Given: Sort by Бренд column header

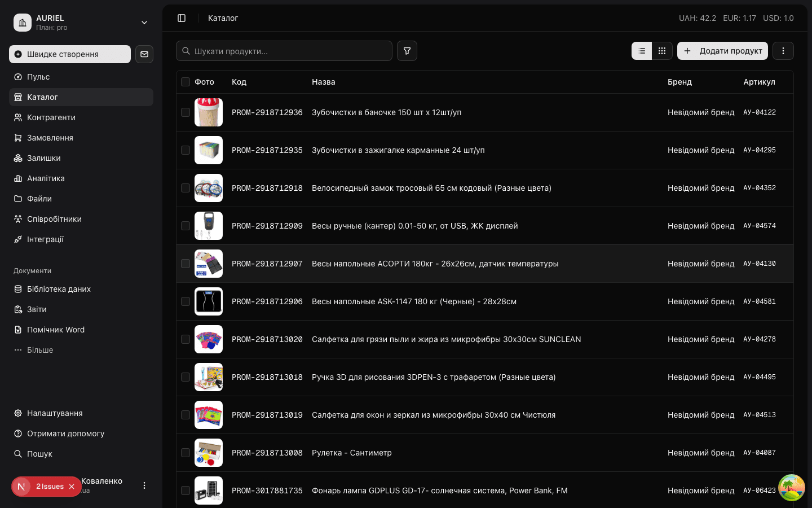Looking at the screenshot, I should 679,82.
